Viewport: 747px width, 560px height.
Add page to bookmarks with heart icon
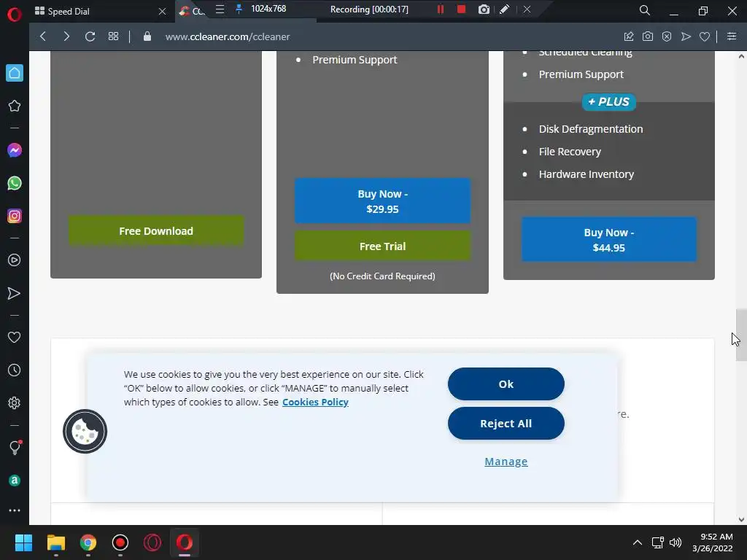point(705,36)
